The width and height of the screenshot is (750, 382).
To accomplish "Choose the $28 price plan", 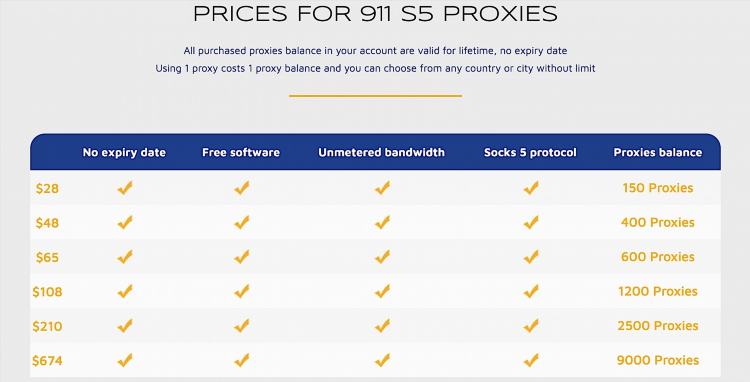I will pyautogui.click(x=47, y=188).
